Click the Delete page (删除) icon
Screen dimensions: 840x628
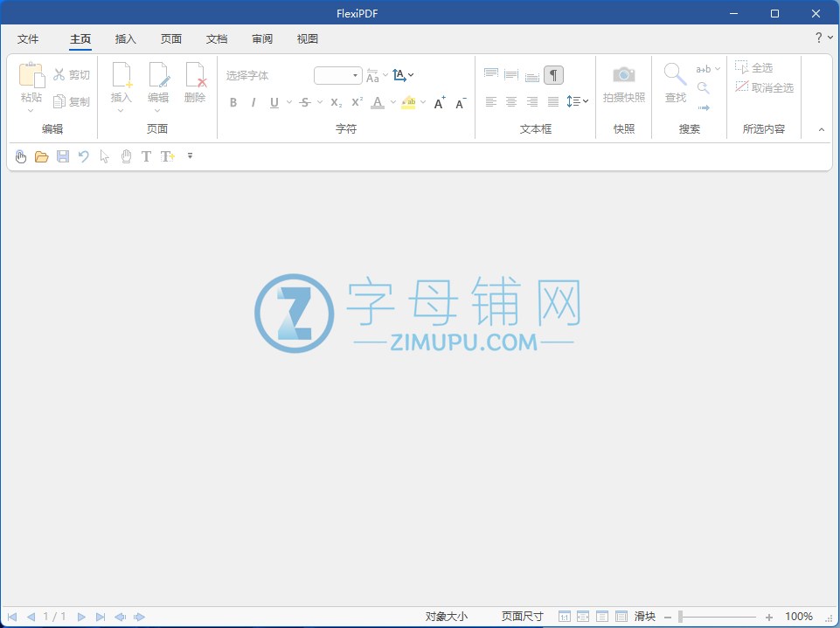[x=195, y=74]
